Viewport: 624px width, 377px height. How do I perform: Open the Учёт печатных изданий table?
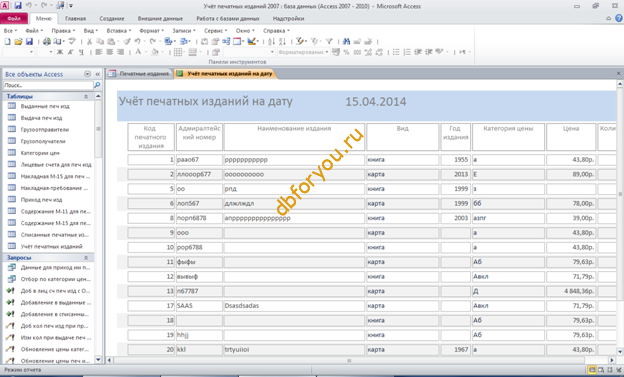pos(51,246)
